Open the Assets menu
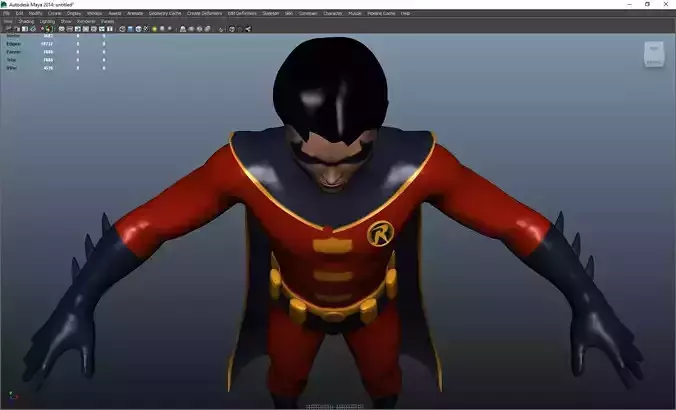Viewport: 676px width, 410px height. pos(115,13)
